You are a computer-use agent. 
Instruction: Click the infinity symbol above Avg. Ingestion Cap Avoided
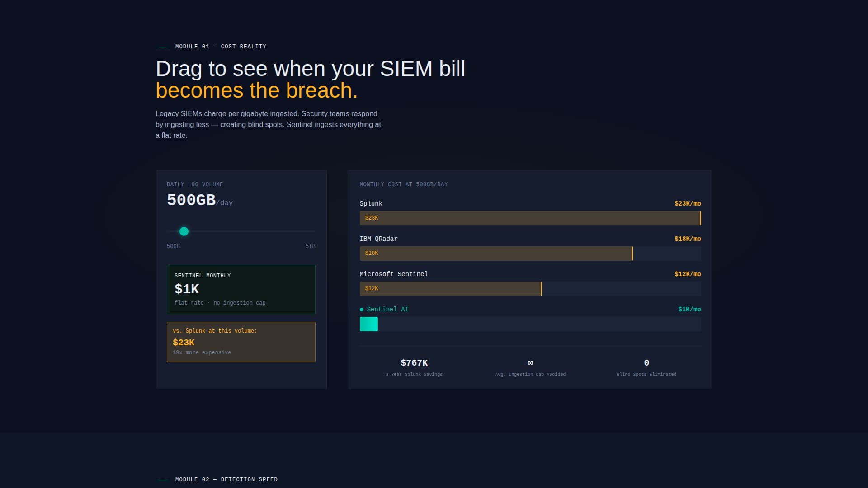coord(530,362)
